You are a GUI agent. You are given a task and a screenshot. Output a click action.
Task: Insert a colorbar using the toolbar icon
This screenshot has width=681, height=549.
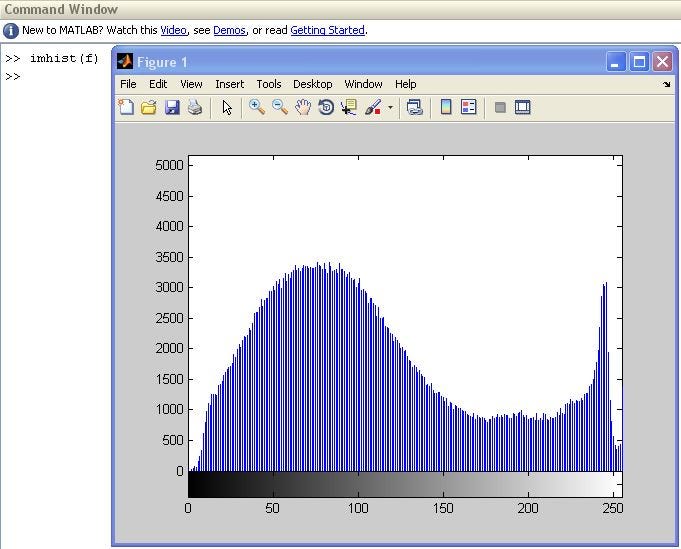(x=446, y=107)
